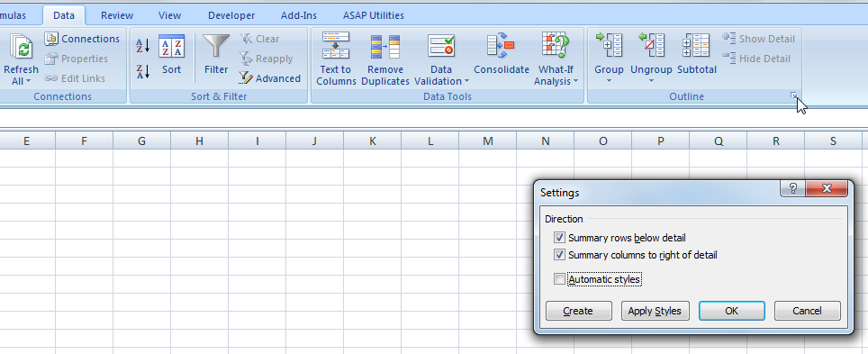The width and height of the screenshot is (868, 354).
Task: Switch to the Review ribbon tab
Action: point(117,15)
